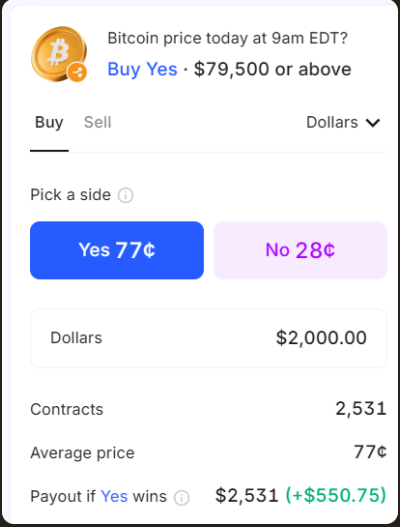Open info icon beside Payout if Yes wins
Screen dimensions: 400x527
coord(182,497)
